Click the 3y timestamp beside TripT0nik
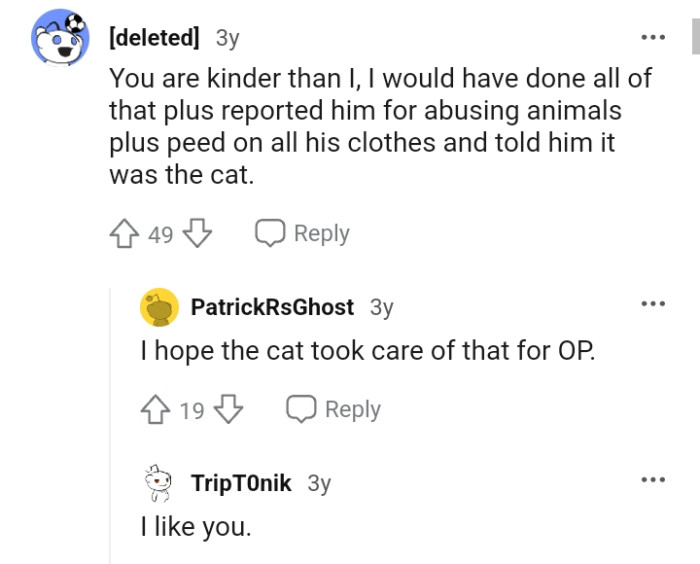The width and height of the screenshot is (700, 564). tap(319, 484)
